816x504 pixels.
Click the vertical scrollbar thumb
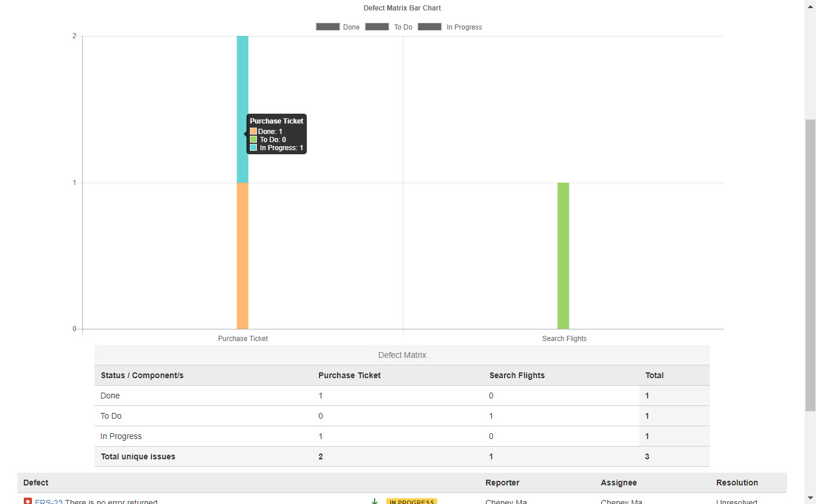810,264
